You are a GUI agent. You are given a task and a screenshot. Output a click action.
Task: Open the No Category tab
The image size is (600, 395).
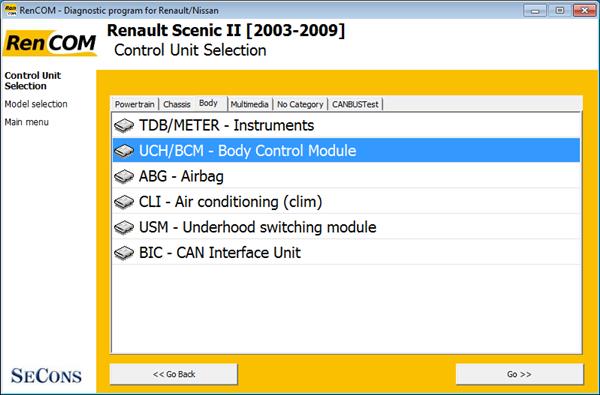tap(300, 104)
